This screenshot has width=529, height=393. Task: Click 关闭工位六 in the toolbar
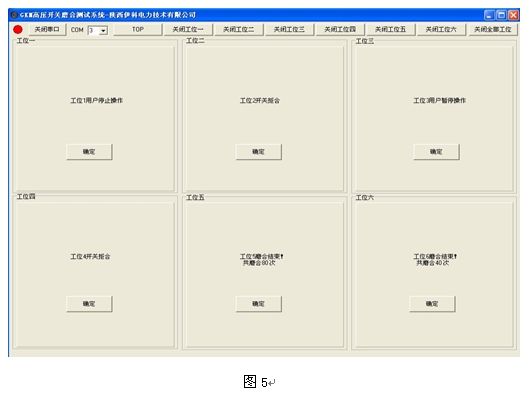click(x=441, y=29)
